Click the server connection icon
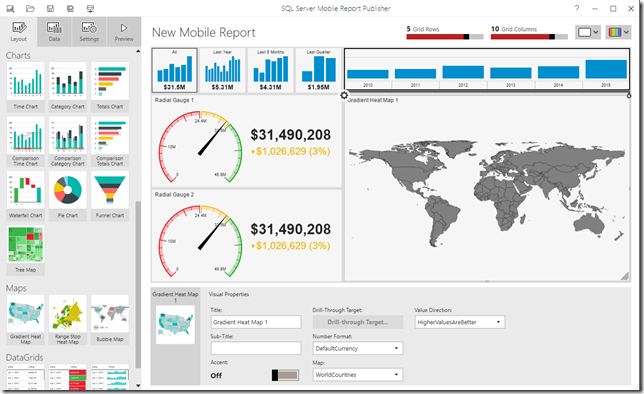644x394 pixels. pos(90,8)
